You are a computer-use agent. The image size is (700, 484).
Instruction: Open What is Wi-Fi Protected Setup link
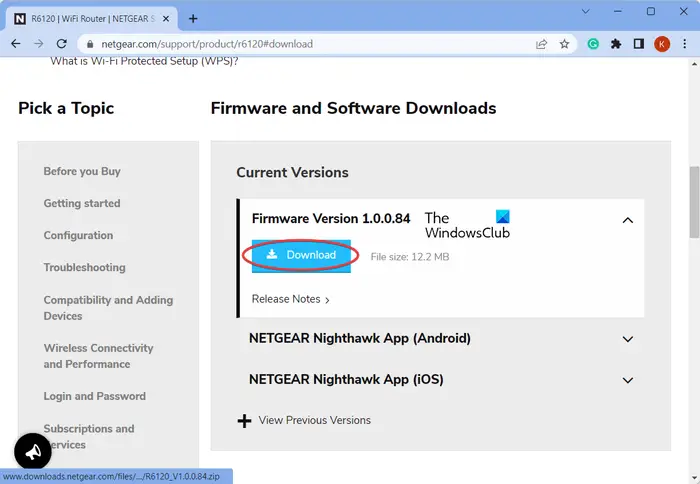[144, 61]
